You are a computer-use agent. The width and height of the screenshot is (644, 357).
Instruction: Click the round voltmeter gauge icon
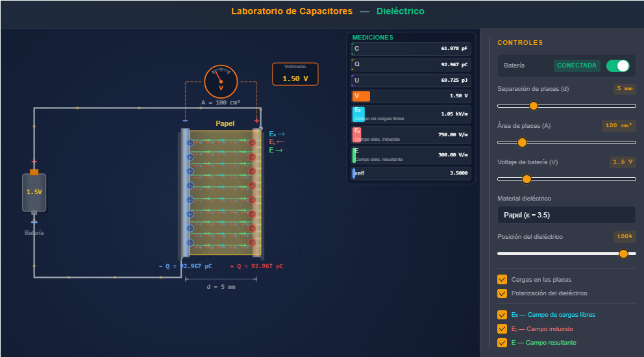221,81
